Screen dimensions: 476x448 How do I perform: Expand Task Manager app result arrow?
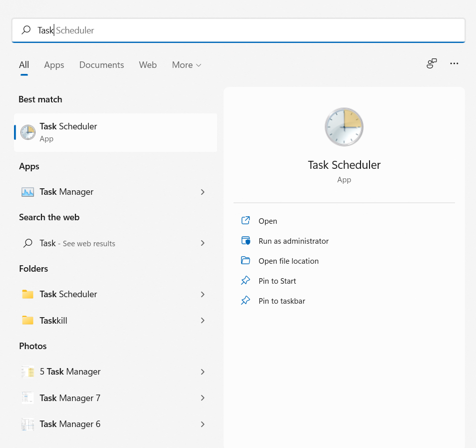(x=202, y=192)
